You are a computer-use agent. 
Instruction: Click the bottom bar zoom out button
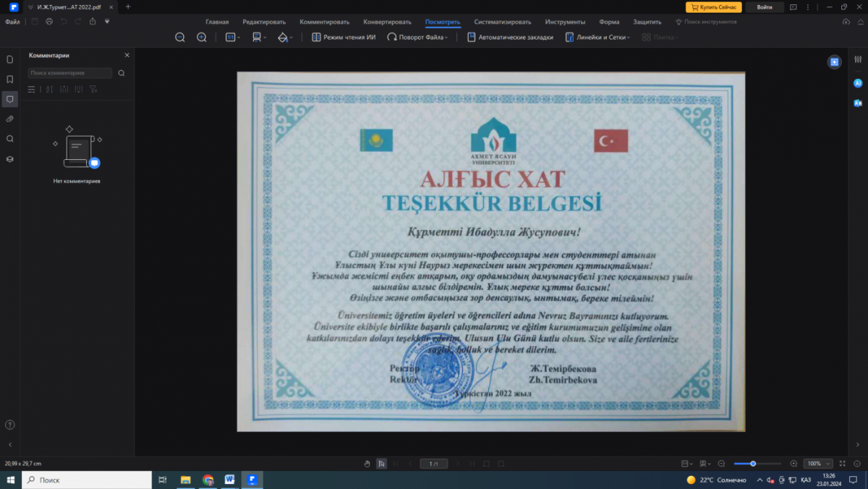pyautogui.click(x=721, y=464)
